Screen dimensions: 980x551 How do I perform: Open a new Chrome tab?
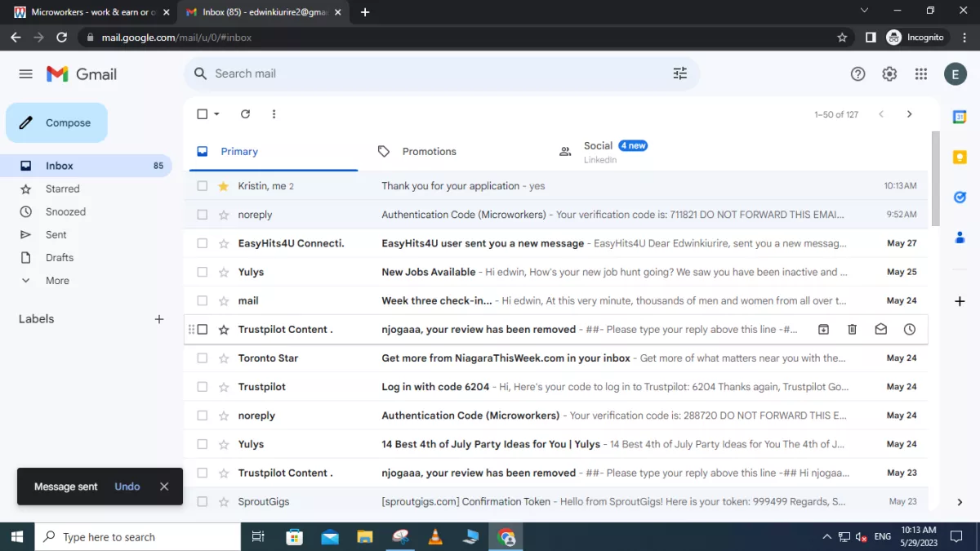pyautogui.click(x=365, y=12)
